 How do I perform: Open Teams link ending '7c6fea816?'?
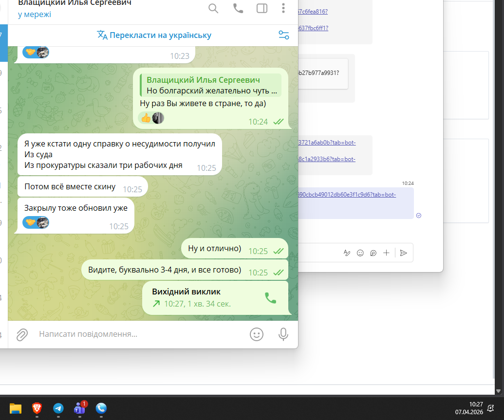point(313,12)
